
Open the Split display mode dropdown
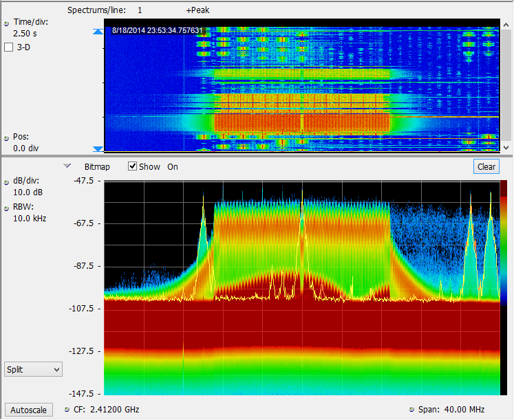[33, 370]
